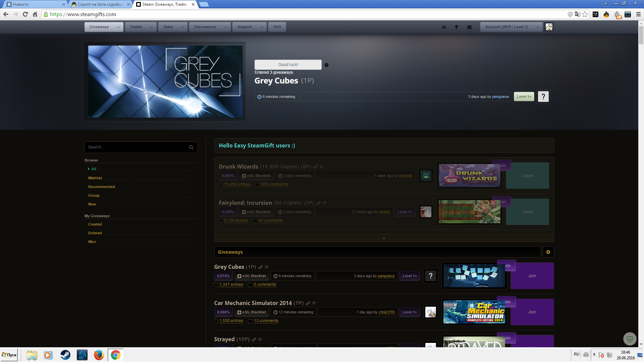Go to the browser home page icon
644x362 pixels.
click(x=35, y=14)
